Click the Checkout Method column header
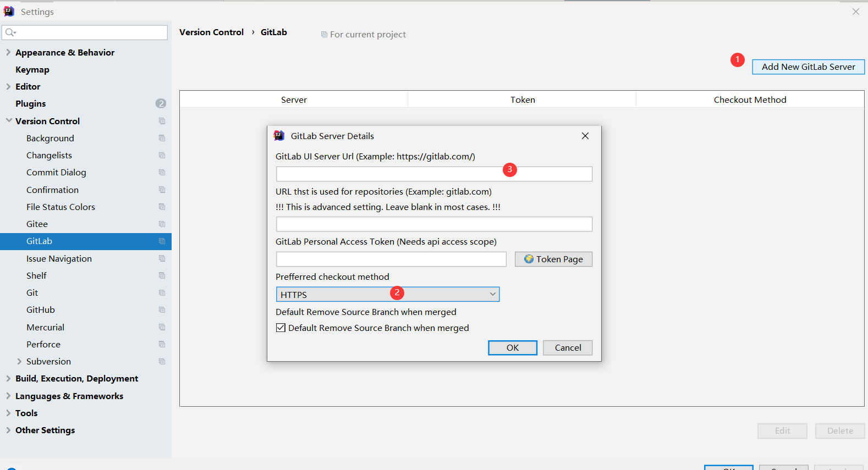Screen dimensions: 868x470 click(x=750, y=99)
